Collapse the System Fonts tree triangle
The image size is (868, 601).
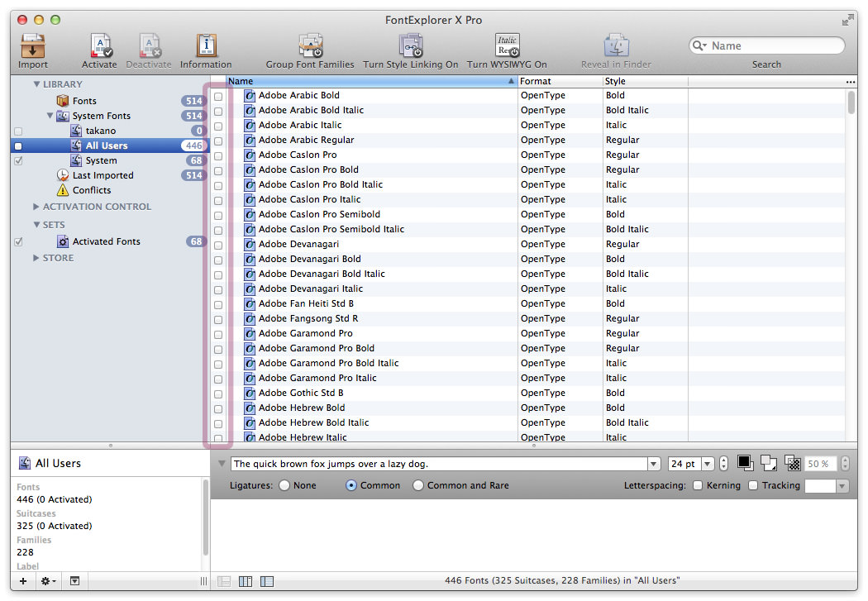pyautogui.click(x=50, y=116)
